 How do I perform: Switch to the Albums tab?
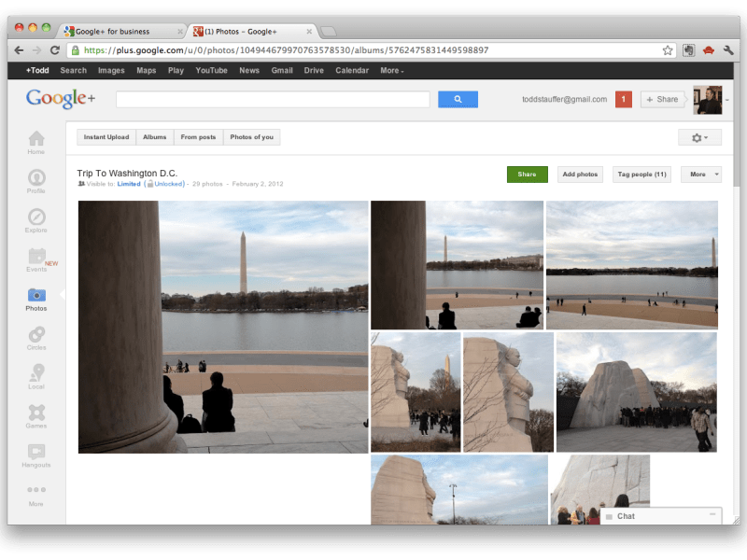pyautogui.click(x=154, y=137)
